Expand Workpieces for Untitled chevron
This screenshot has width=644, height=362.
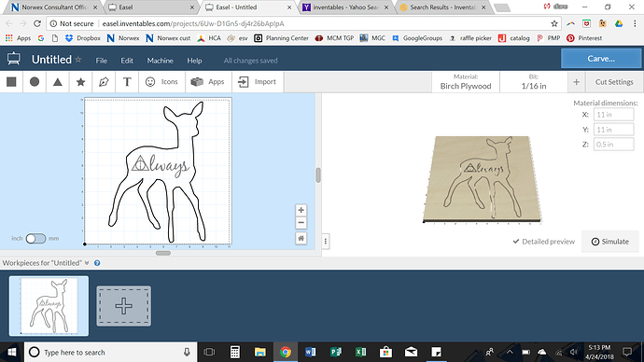(87, 263)
